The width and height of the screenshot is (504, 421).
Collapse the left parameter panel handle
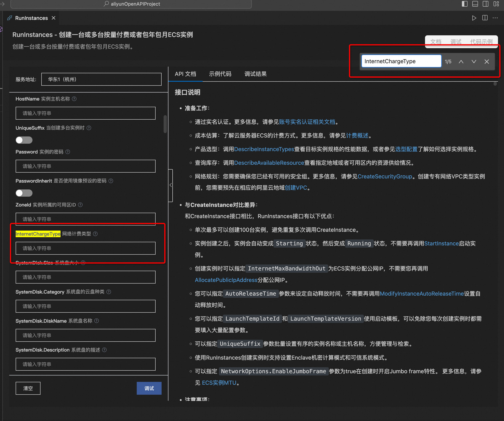171,185
